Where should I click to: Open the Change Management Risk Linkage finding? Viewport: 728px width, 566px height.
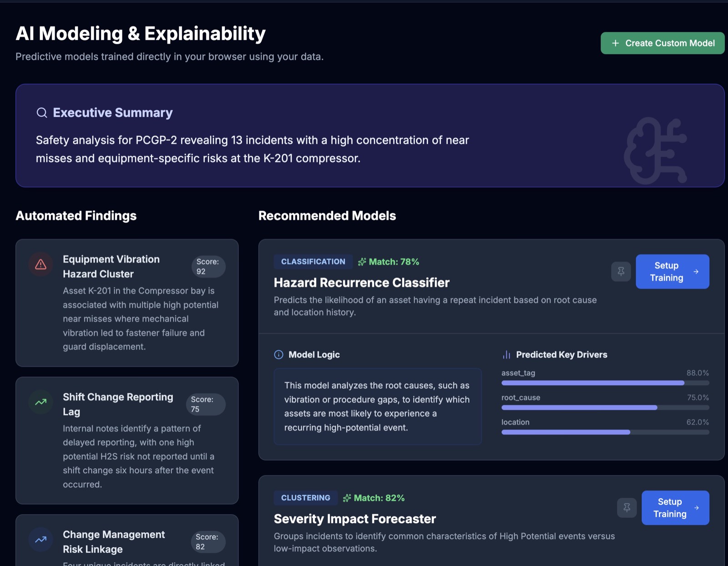pos(127,541)
